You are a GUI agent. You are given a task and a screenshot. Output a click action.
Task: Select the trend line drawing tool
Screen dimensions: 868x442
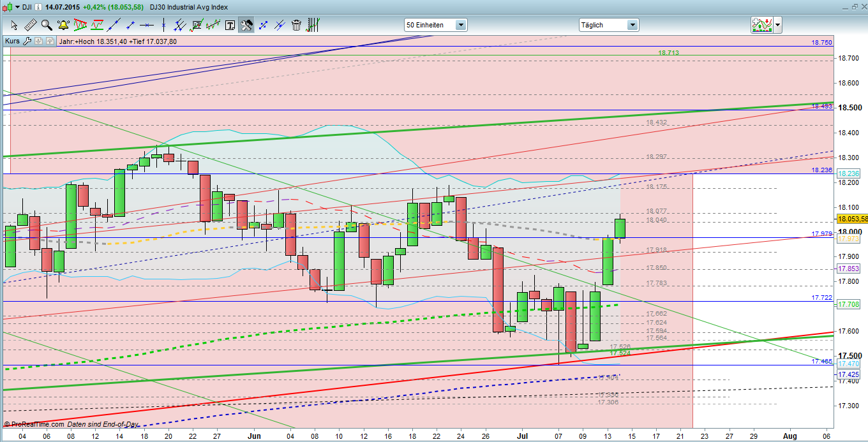[x=114, y=25]
